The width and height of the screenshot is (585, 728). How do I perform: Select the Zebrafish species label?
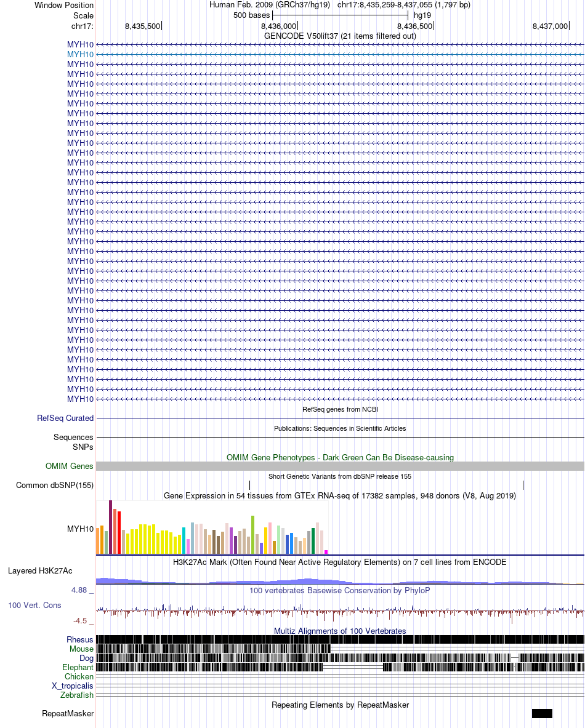[x=77, y=695]
